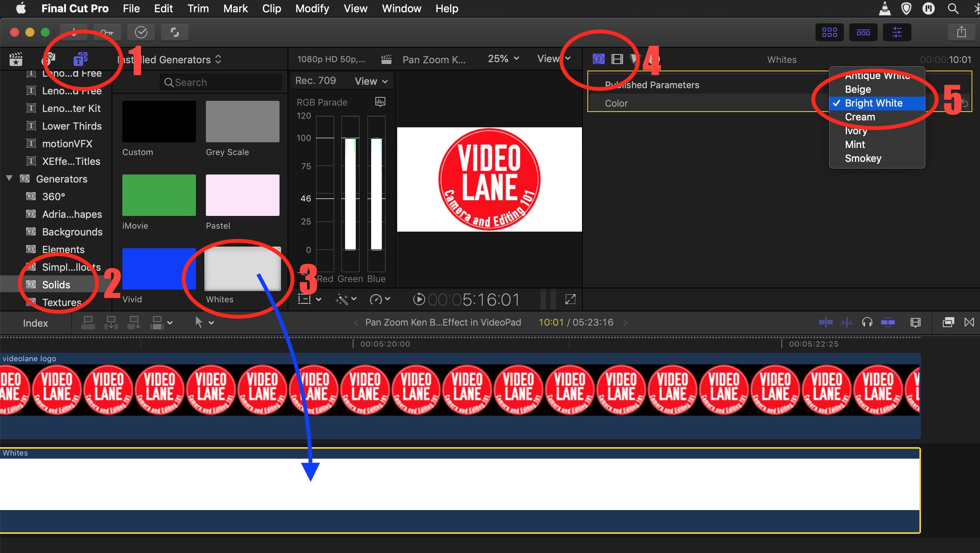Toggle timeline snapping icon
980x553 pixels.
[888, 323]
